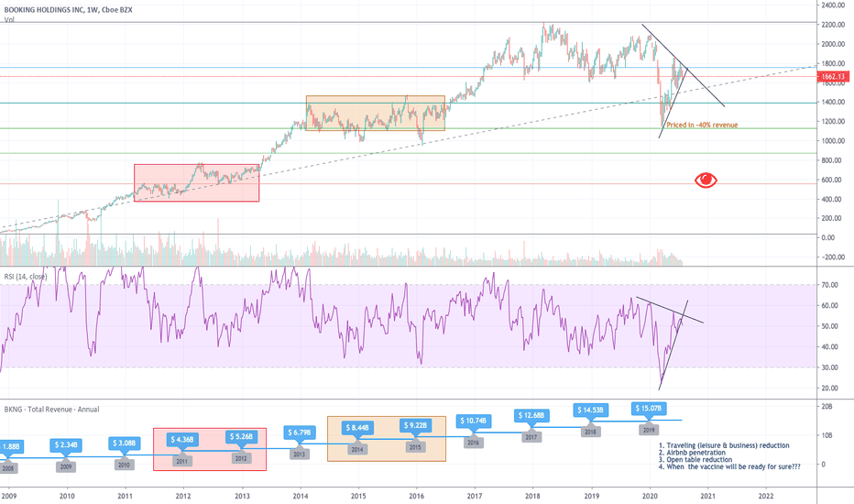Screen dimensions: 854x504
Task: Select the orange rectangle in the revenue pane
Action: point(386,439)
